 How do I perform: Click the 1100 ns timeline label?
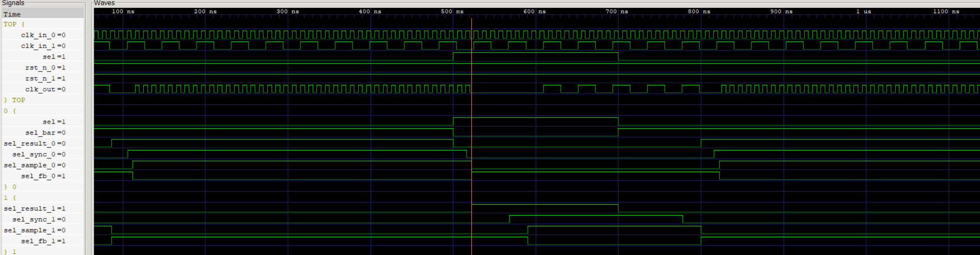pos(946,12)
